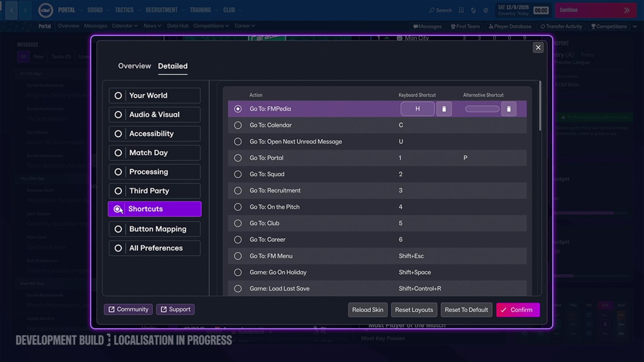Open the Audio & Visual preferences category
644x362 pixels.
(154, 115)
